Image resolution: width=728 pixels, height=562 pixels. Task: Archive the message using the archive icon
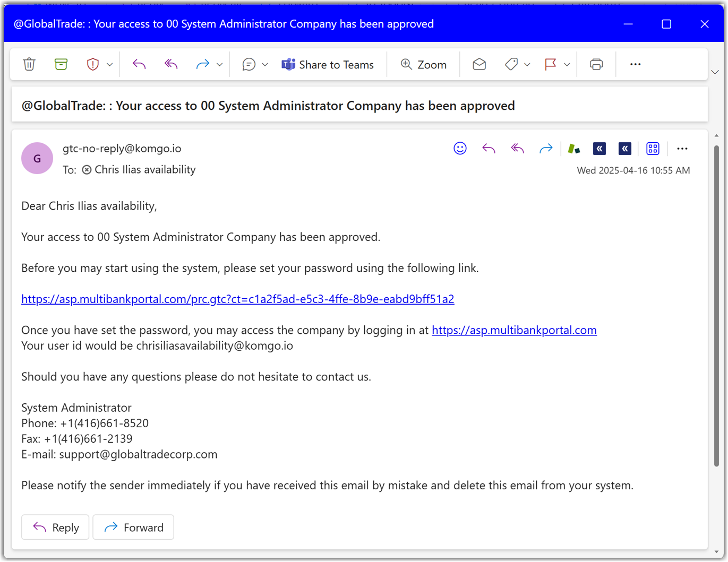[x=61, y=64]
